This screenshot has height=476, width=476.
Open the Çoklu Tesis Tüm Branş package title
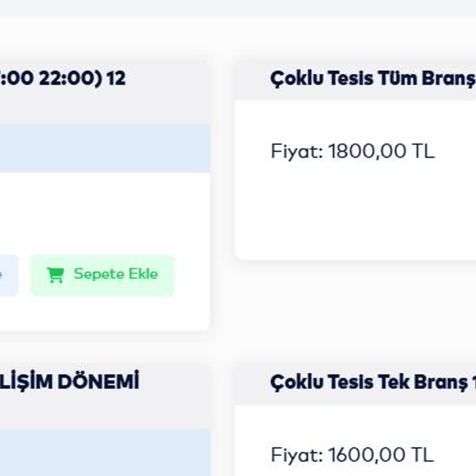(372, 79)
